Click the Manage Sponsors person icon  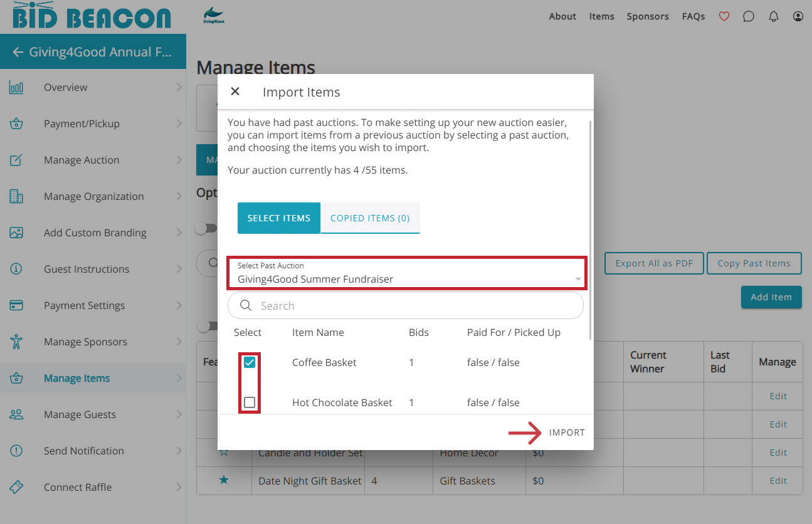point(16,342)
